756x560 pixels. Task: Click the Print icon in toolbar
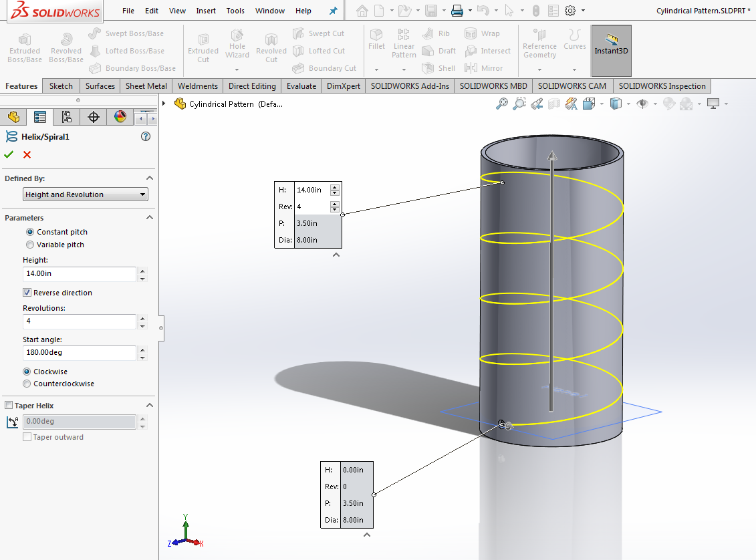(x=457, y=11)
